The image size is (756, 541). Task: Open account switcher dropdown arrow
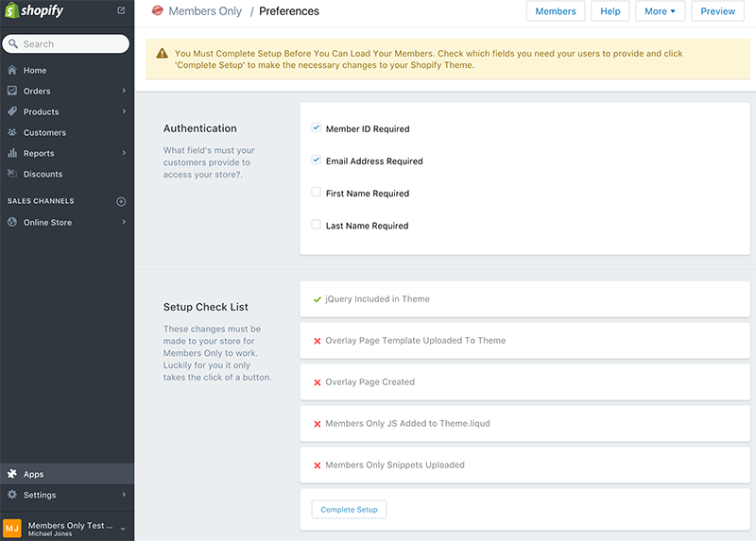click(x=123, y=529)
